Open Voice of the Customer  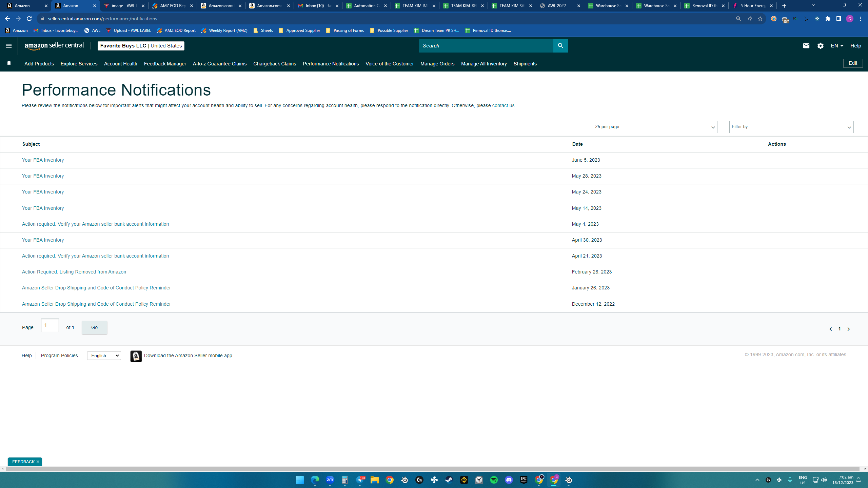click(x=390, y=64)
